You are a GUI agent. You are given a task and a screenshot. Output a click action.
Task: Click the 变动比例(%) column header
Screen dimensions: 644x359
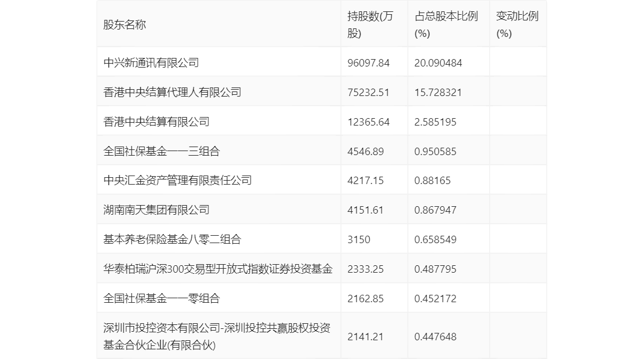pyautogui.click(x=517, y=24)
